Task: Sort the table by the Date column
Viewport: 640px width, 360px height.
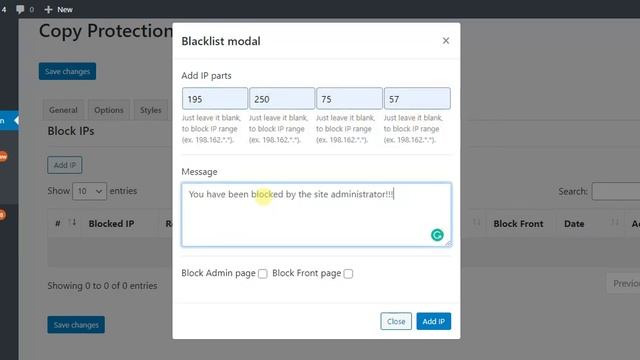Action: coord(615,223)
